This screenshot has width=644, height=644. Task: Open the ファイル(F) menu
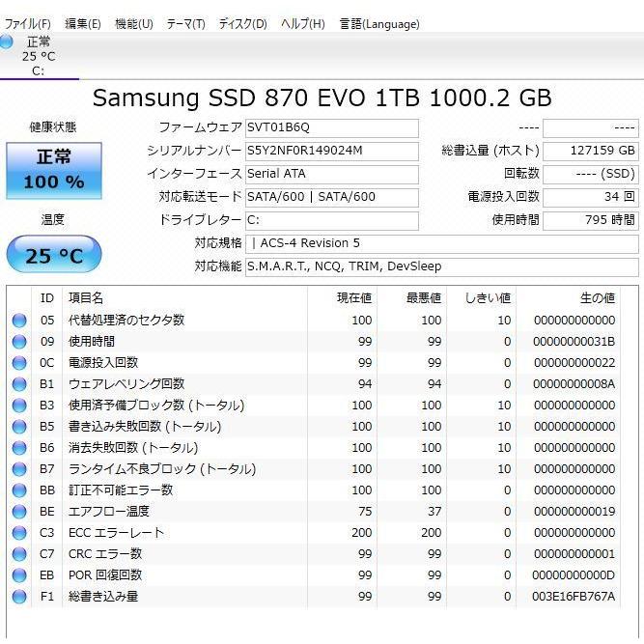28,24
